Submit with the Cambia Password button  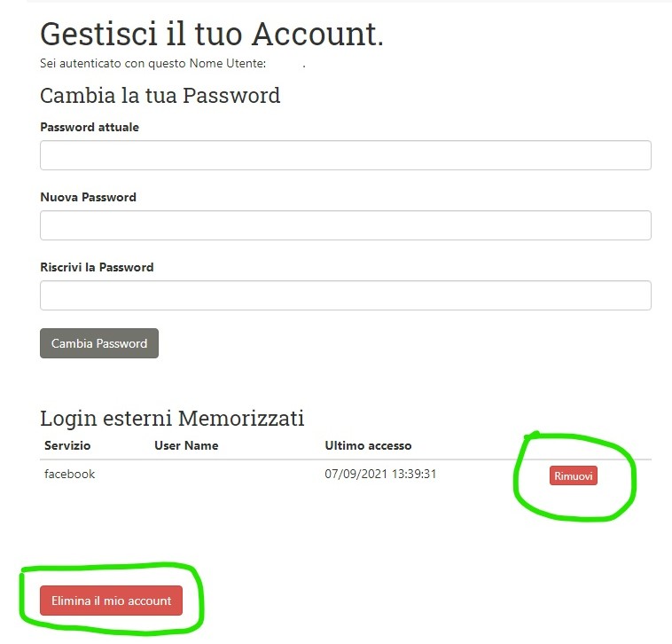point(99,343)
